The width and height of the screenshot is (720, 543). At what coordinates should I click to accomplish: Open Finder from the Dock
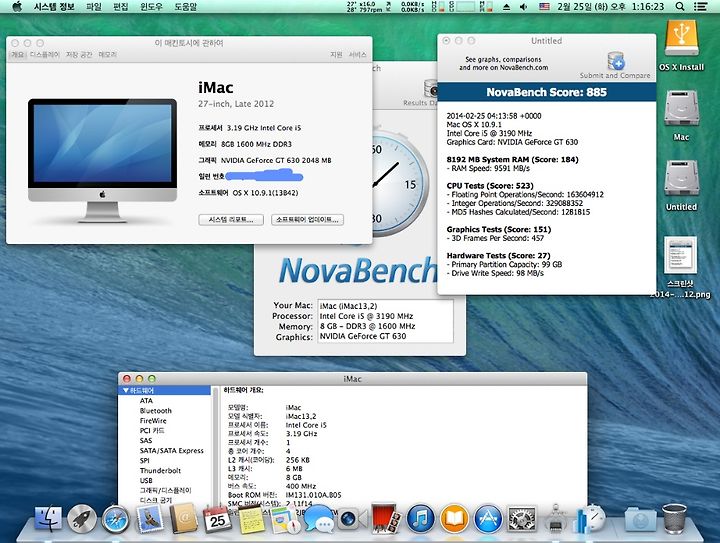coord(49,519)
